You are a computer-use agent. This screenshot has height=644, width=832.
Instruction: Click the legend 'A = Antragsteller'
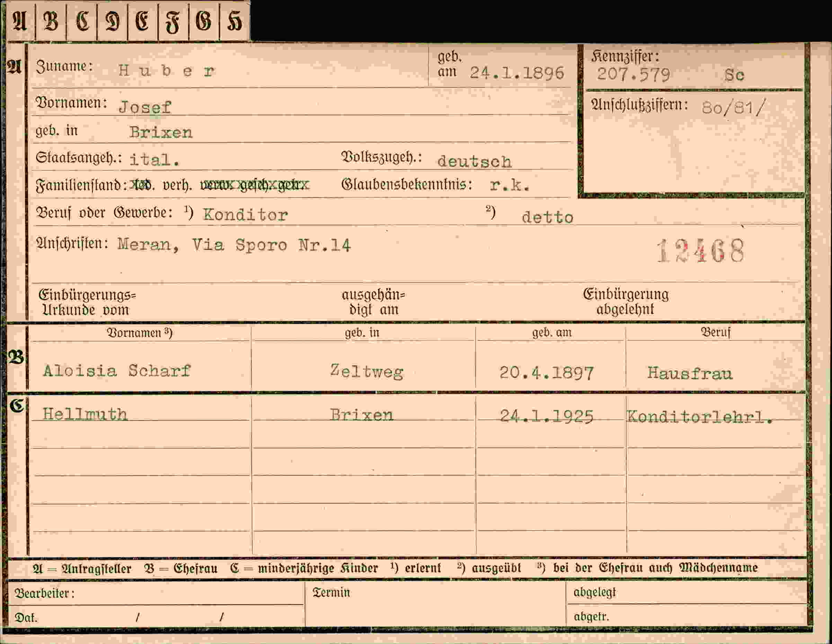click(82, 569)
